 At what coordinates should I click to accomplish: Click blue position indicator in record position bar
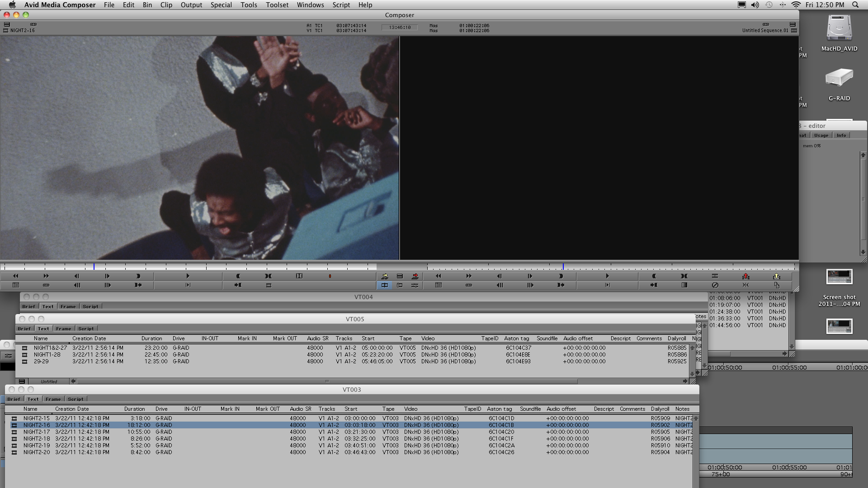pyautogui.click(x=563, y=267)
